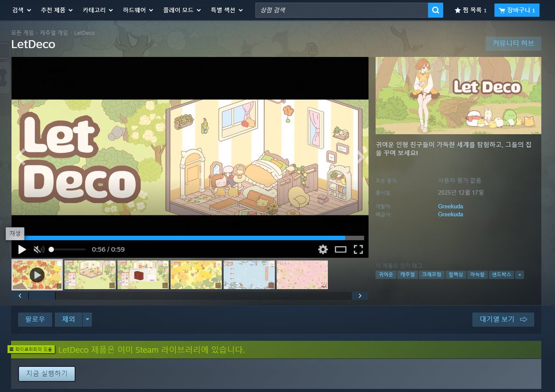Image resolution: width=555 pixels, height=392 pixels.
Task: Click the 귀여운 tag
Action: pyautogui.click(x=385, y=275)
